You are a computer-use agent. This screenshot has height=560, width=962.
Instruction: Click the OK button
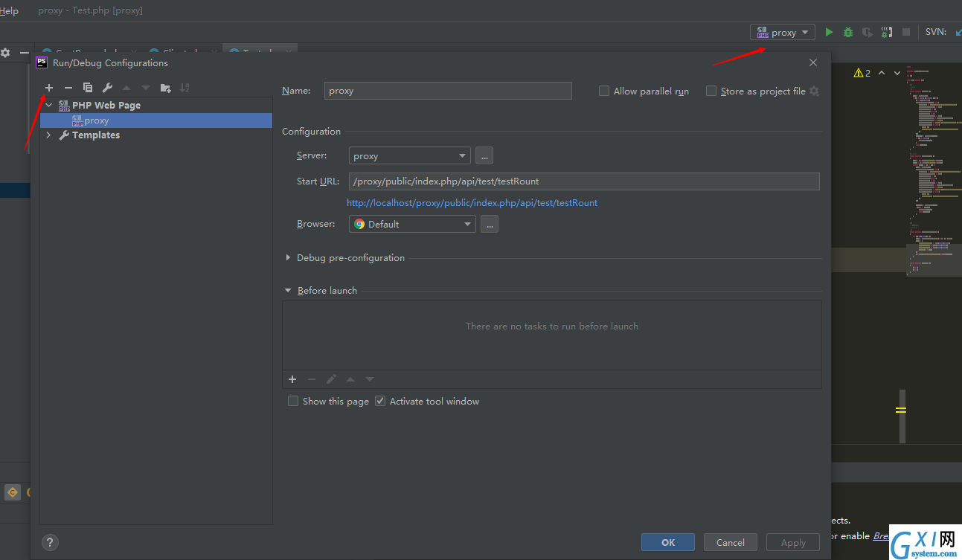668,542
